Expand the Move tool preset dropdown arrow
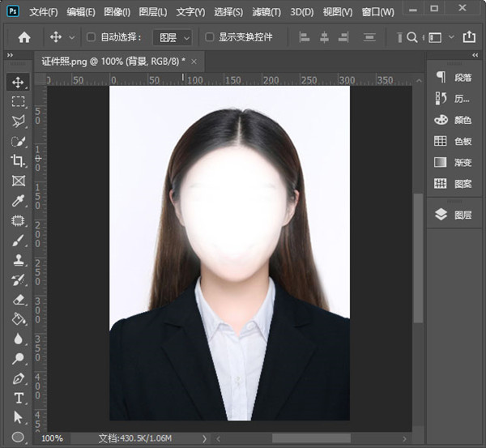486x448 pixels. [x=72, y=37]
